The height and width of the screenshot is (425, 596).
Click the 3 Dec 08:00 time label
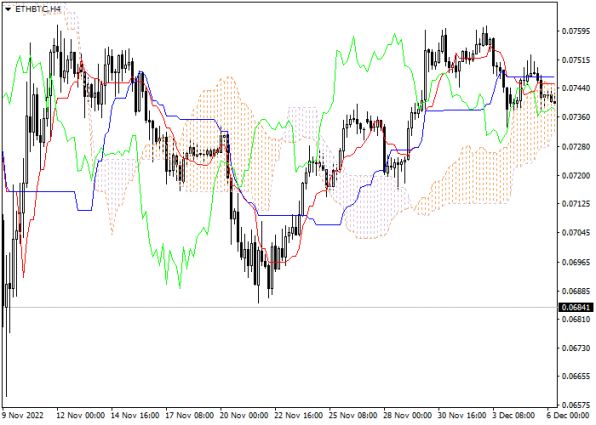514,415
